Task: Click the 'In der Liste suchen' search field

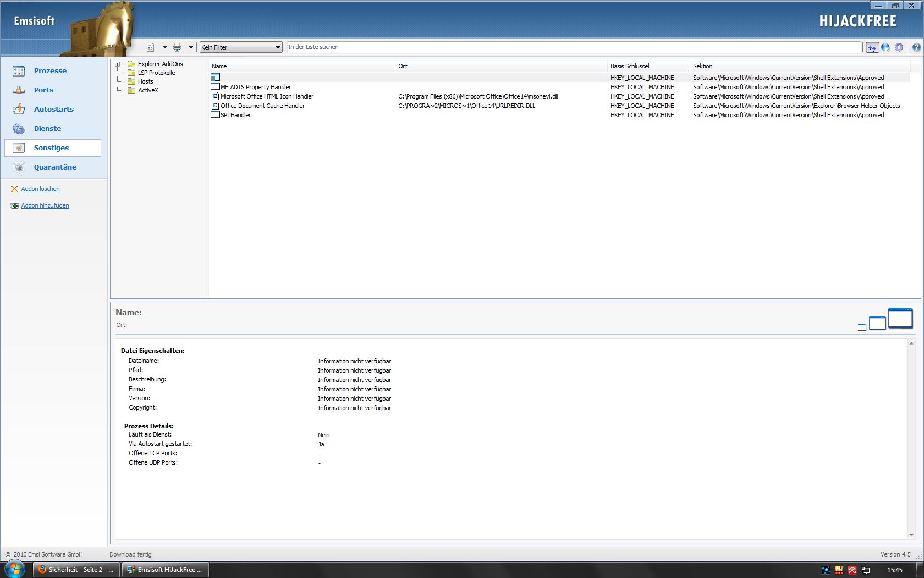Action: (x=574, y=47)
